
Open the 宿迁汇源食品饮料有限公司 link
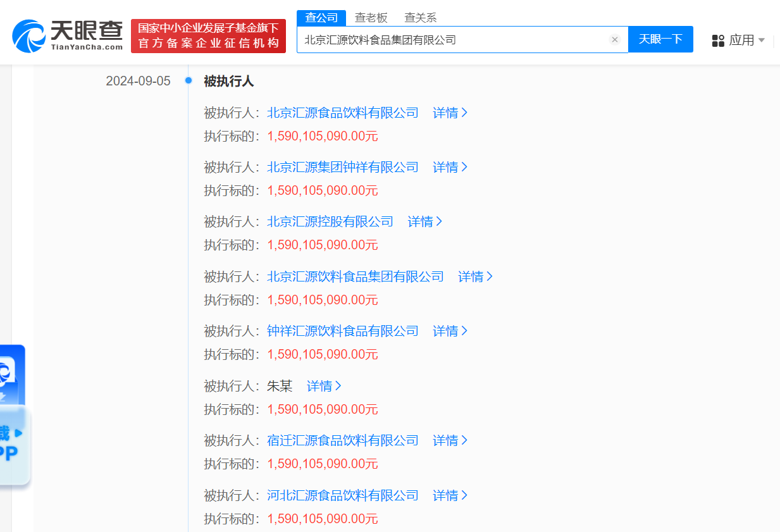(x=343, y=441)
